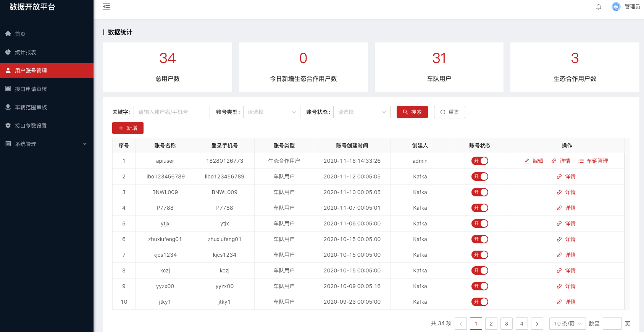Open the 账号状态 dropdown
Image resolution: width=644 pixels, height=332 pixels.
pos(362,112)
